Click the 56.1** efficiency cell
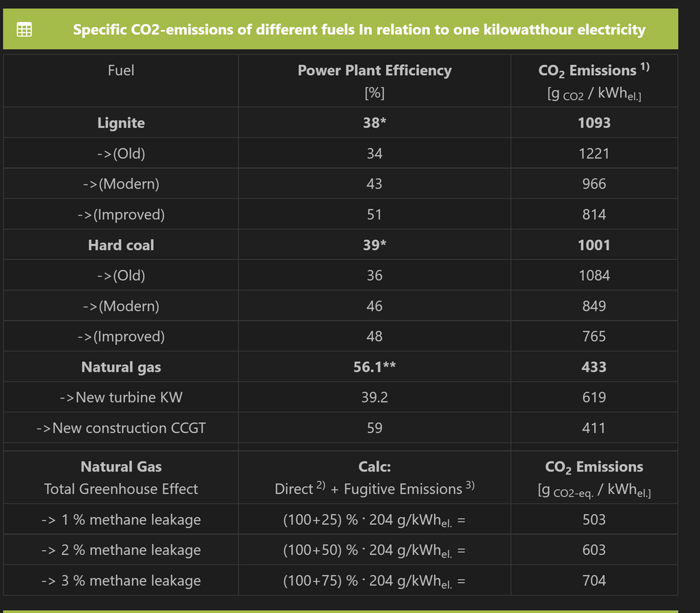Image resolution: width=700 pixels, height=613 pixels. pyautogui.click(x=375, y=367)
